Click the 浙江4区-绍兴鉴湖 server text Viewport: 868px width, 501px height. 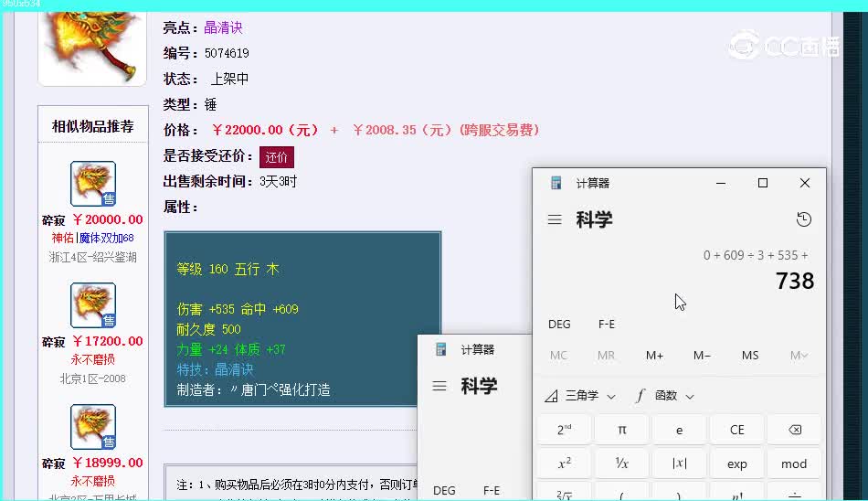pyautogui.click(x=92, y=257)
